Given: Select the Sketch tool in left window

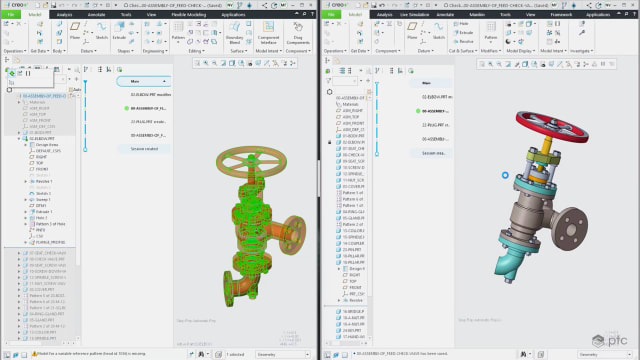Looking at the screenshot, I should (x=102, y=31).
